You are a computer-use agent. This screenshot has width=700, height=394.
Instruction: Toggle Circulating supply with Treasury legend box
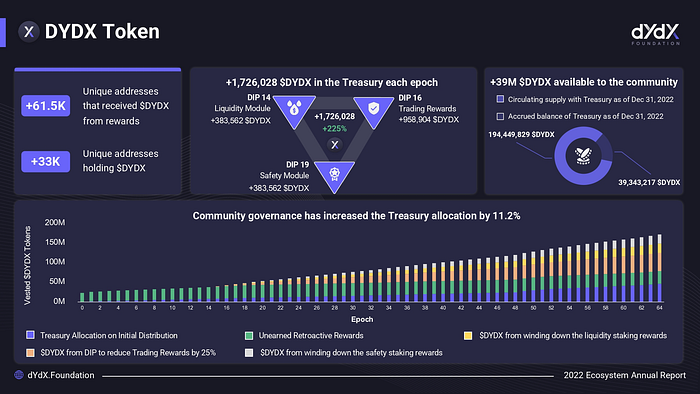pos(500,99)
